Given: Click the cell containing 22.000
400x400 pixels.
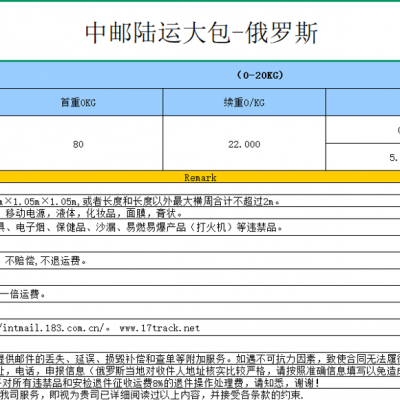Looking at the screenshot, I should coord(244,143).
